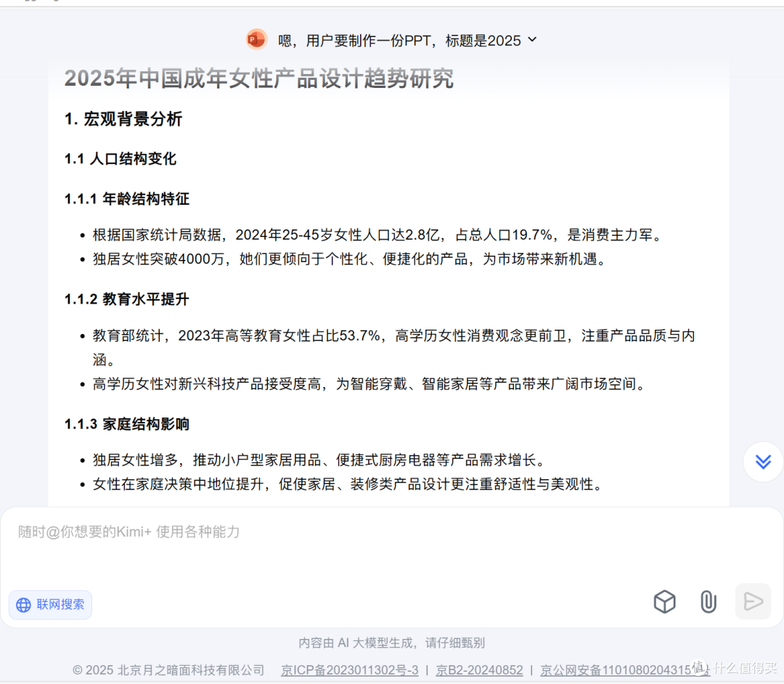Viewport: 784px width, 684px height.
Task: Open the 京B2-20240852 link
Action: pyautogui.click(x=479, y=670)
